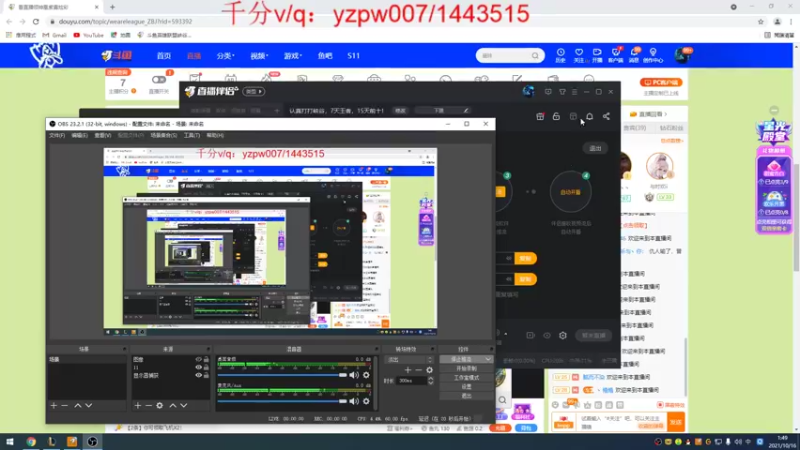This screenshot has width=800, height=450.
Task: Move scene up in OBS scenes panel
Action: click(78, 406)
